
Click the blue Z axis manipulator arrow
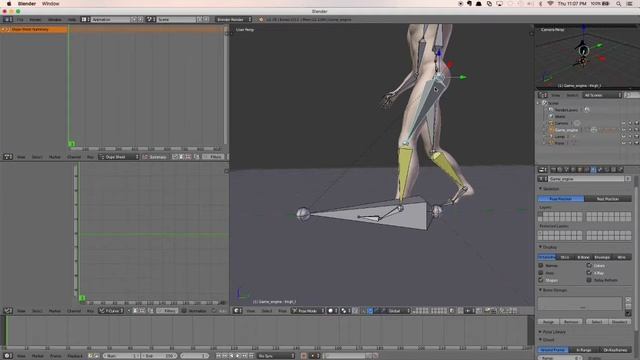click(x=439, y=53)
